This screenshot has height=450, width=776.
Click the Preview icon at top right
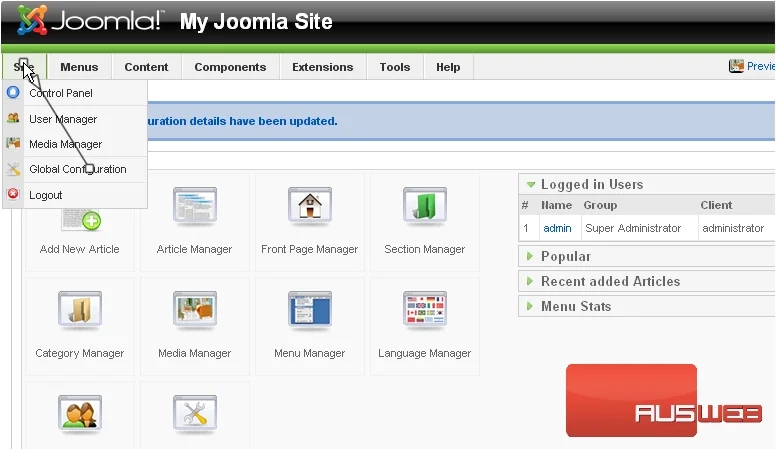pyautogui.click(x=736, y=66)
